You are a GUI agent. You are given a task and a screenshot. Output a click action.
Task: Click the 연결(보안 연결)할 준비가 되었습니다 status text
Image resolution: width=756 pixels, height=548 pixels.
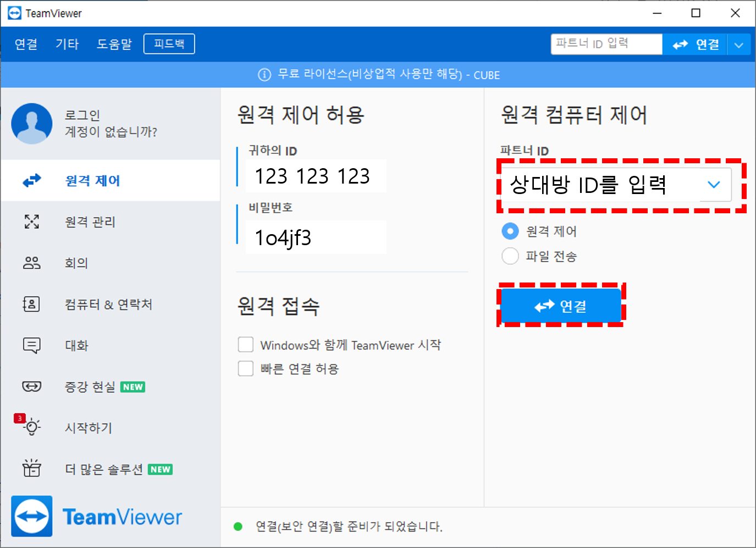point(349,527)
